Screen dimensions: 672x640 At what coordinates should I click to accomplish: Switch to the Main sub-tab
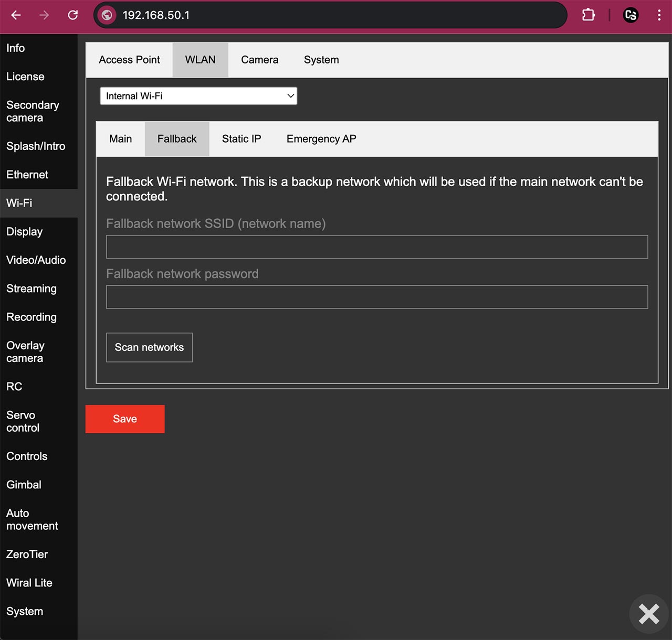pyautogui.click(x=120, y=139)
